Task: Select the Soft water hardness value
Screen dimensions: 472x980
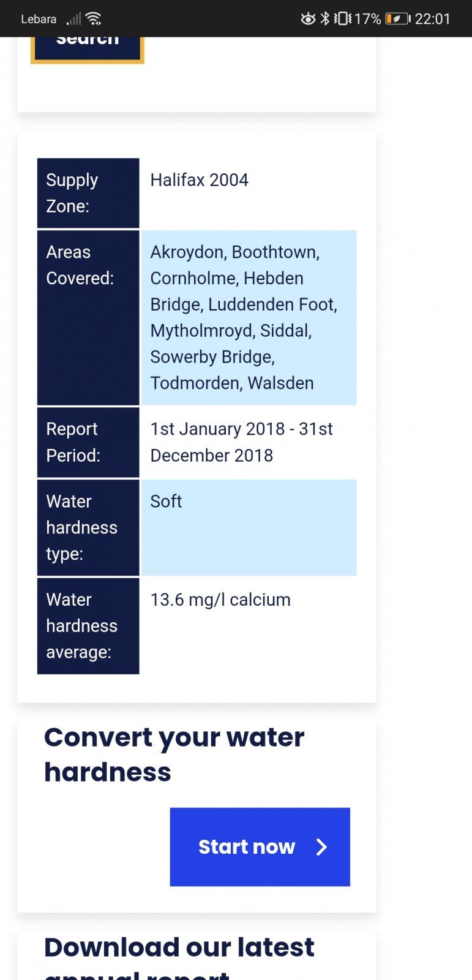Action: pyautogui.click(x=167, y=502)
